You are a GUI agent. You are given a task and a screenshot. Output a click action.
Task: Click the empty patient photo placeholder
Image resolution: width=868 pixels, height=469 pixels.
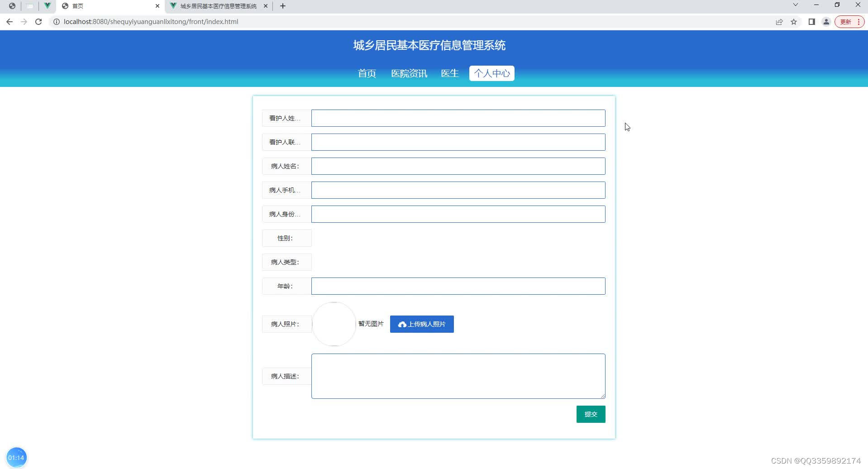pos(334,324)
